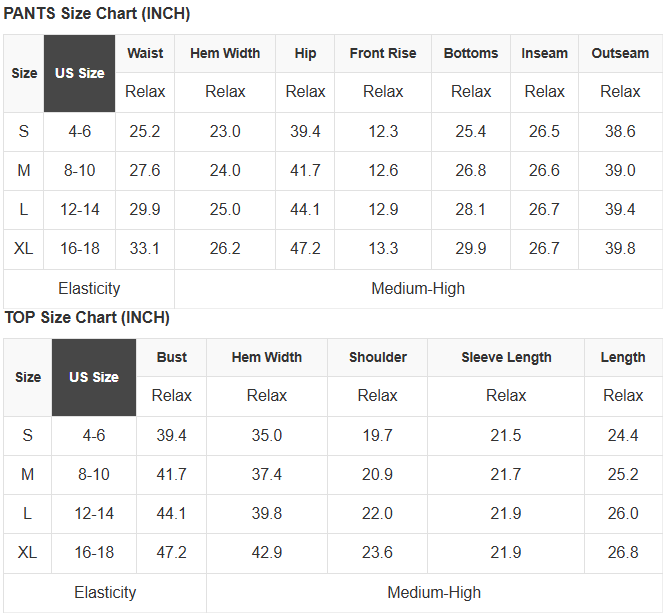Select Elasticity label in pants chart

pos(89,288)
